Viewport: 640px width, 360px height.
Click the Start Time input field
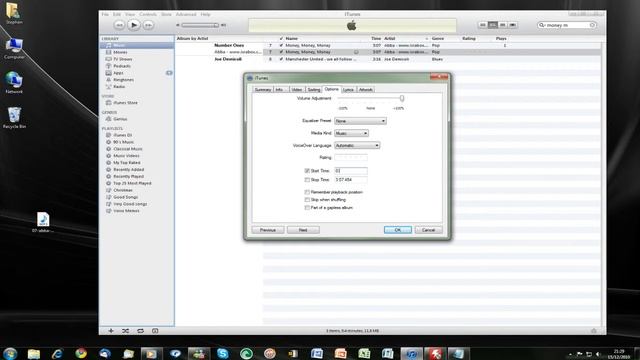coord(351,171)
